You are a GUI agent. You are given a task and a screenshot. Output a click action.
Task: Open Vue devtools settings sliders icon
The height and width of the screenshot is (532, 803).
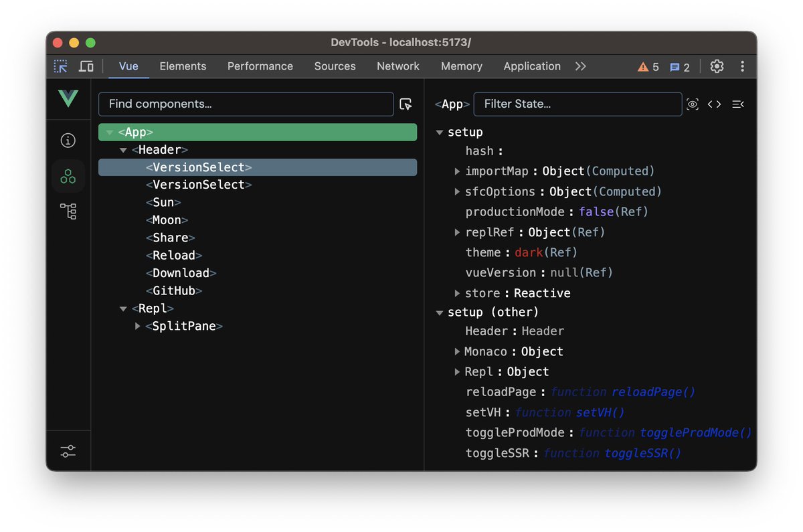[x=68, y=451]
